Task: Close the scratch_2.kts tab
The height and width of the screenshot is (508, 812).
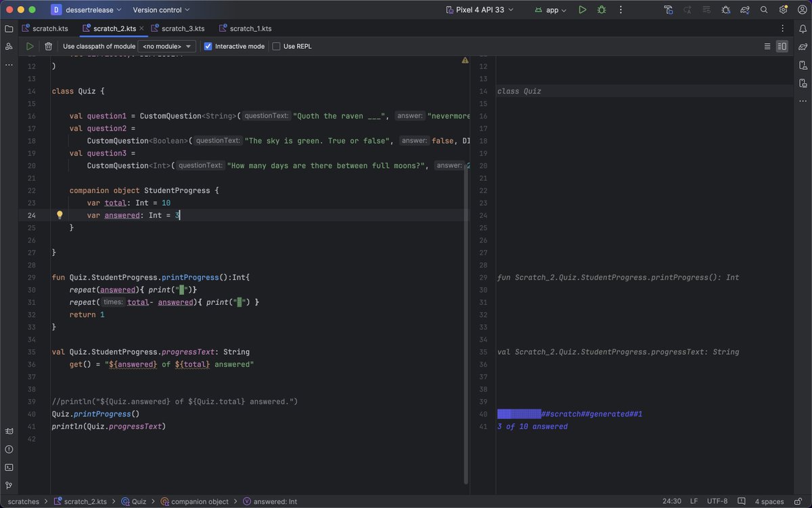Action: [x=143, y=28]
